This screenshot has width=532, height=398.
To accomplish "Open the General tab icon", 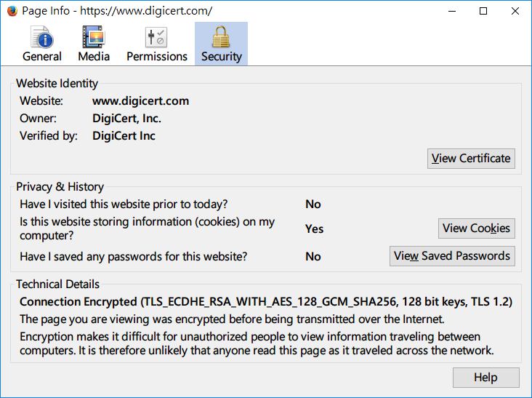I will coord(42,36).
